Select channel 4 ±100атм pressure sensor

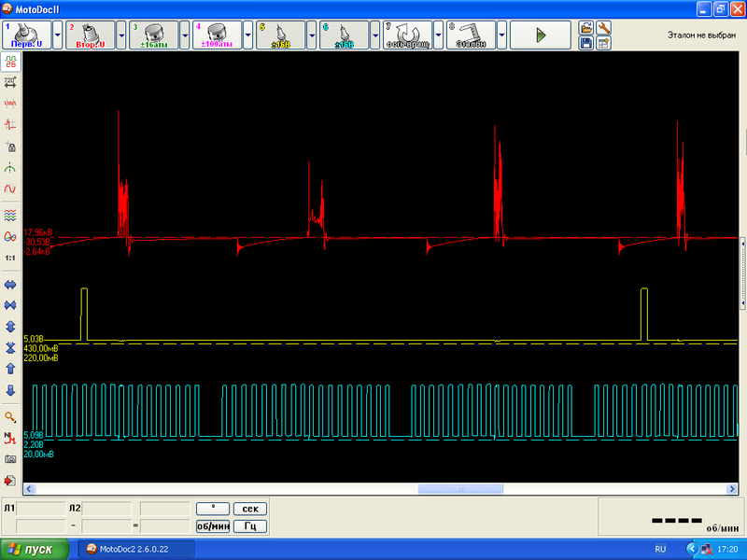tap(217, 35)
